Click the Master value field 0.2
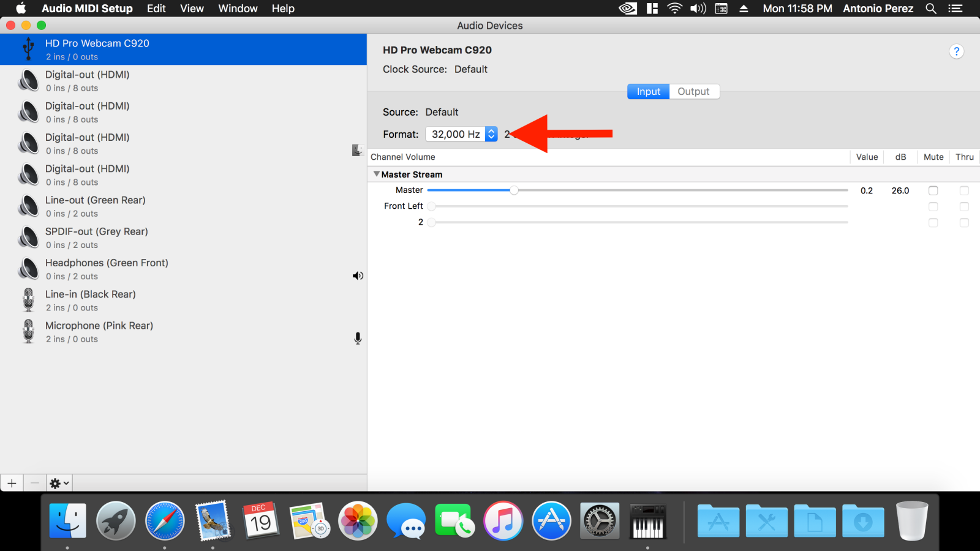The image size is (980, 551). 867,190
